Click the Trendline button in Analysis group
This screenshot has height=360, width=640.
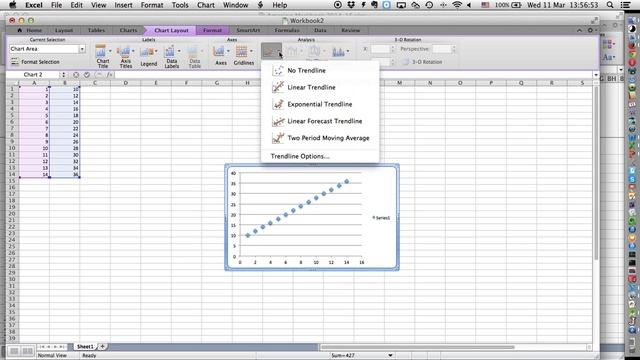pyautogui.click(x=271, y=51)
